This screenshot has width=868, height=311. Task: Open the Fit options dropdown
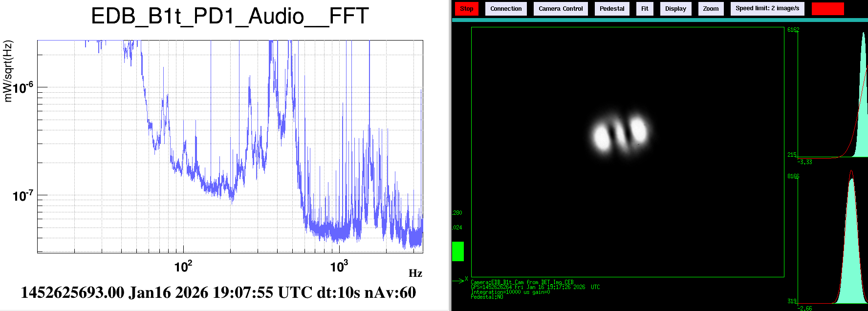pos(645,9)
